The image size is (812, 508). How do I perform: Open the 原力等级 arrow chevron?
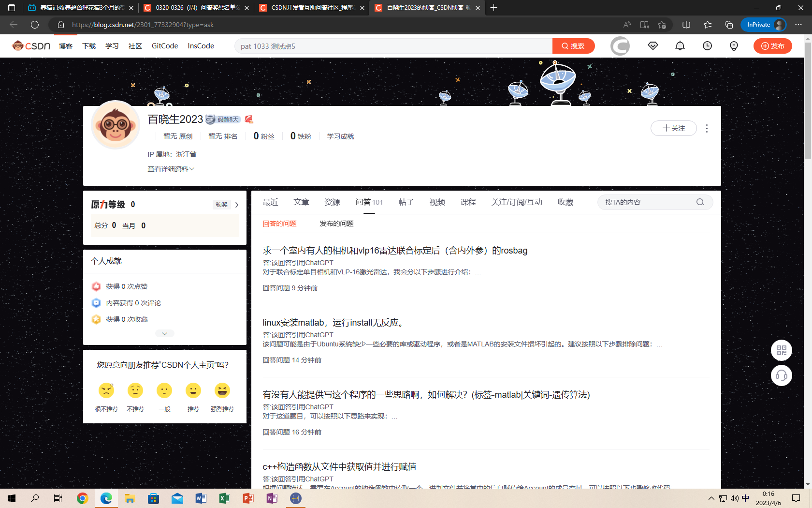(237, 205)
